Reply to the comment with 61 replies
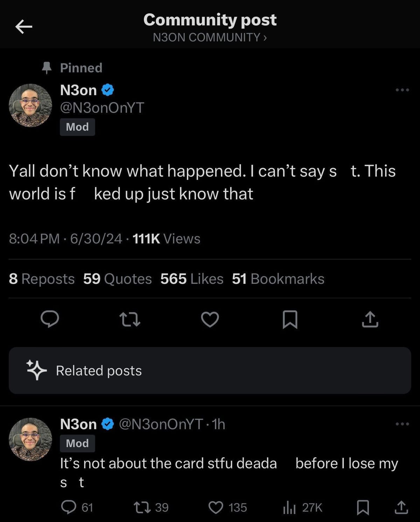420x522 pixels. [x=69, y=507]
